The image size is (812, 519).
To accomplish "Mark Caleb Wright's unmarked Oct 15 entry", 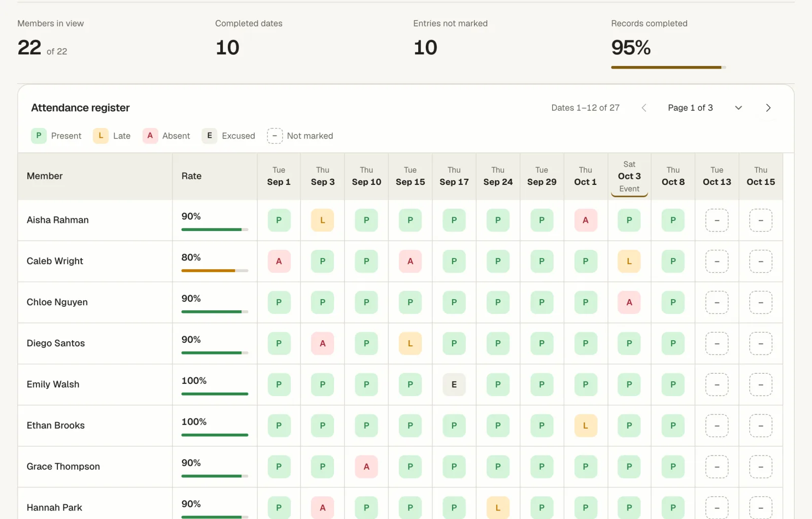I will (761, 262).
